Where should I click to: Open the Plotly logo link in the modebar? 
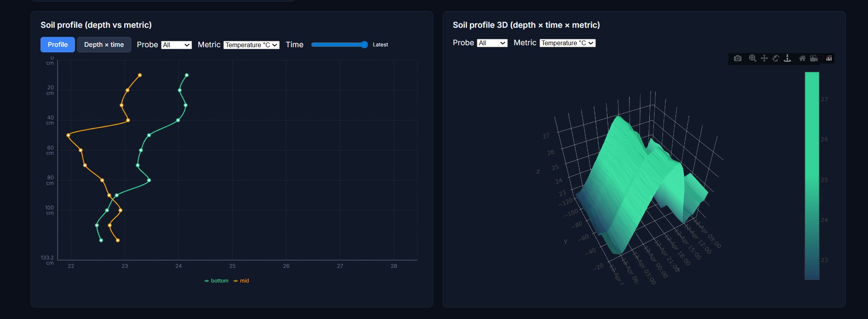(829, 59)
